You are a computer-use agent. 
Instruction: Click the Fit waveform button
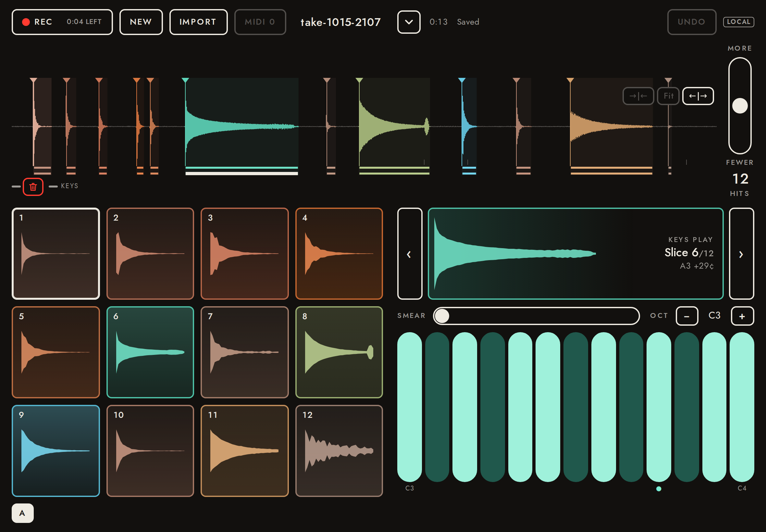pyautogui.click(x=668, y=96)
